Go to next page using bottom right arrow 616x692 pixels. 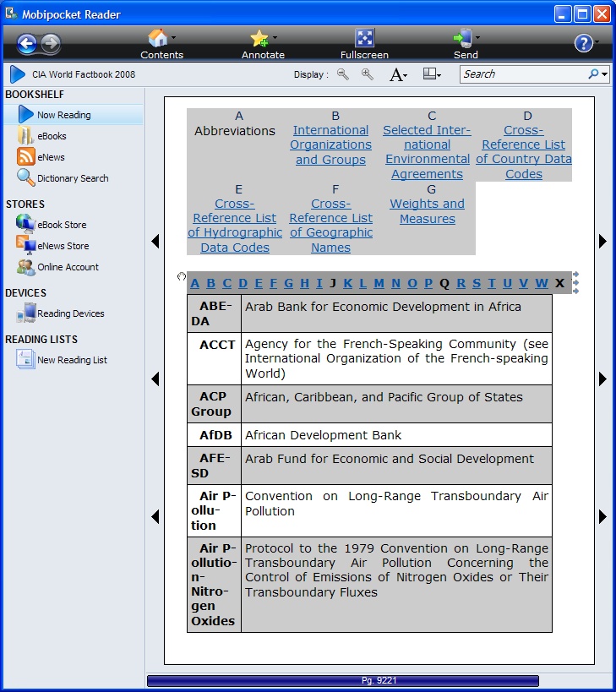[602, 516]
